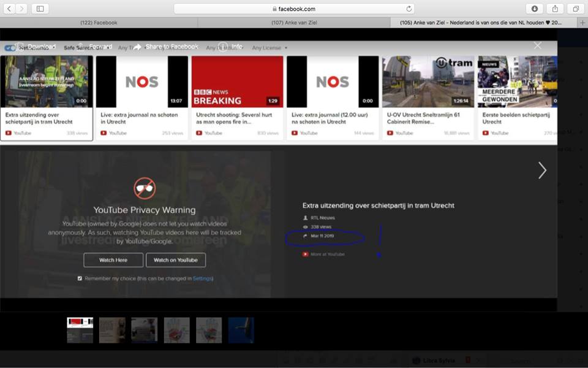
Task: Select the fourth filmstrip thumbnail with hands
Action: click(176, 330)
